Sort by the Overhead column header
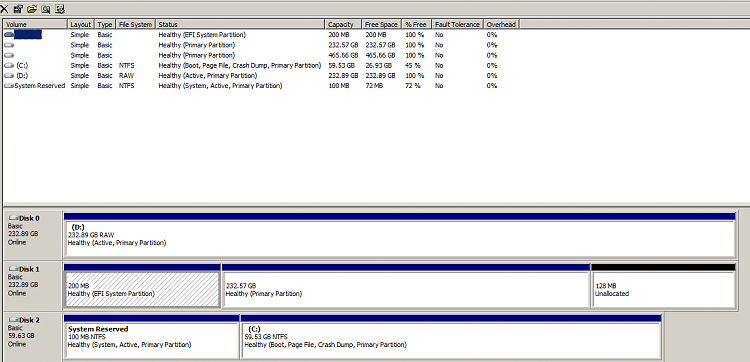The width and height of the screenshot is (750, 362). [x=502, y=24]
